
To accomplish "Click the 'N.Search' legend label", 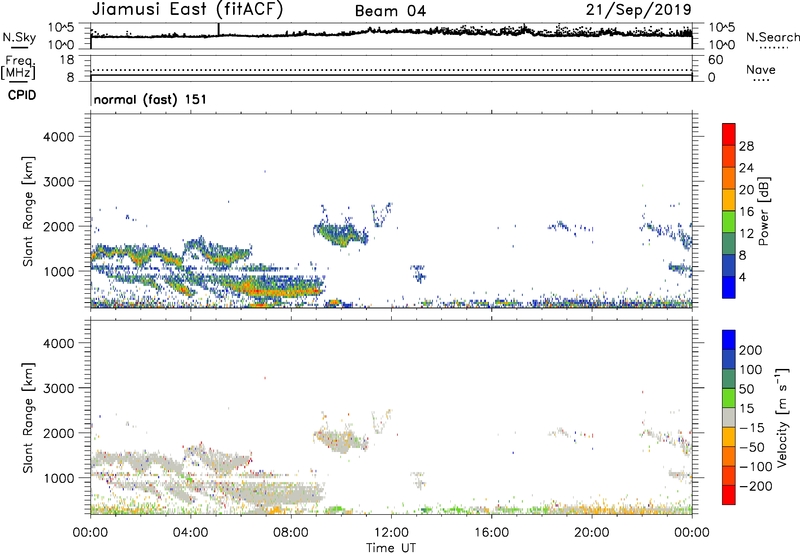I will click(772, 37).
